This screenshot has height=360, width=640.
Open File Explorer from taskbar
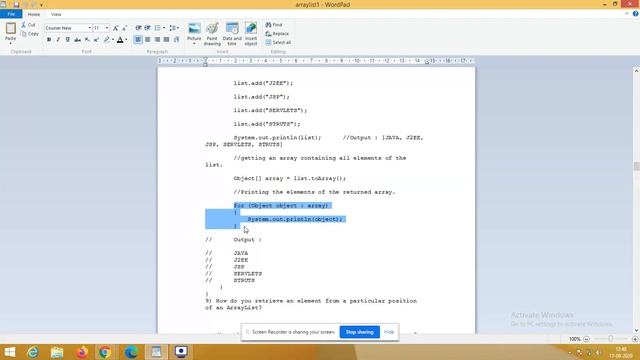(x=57, y=352)
